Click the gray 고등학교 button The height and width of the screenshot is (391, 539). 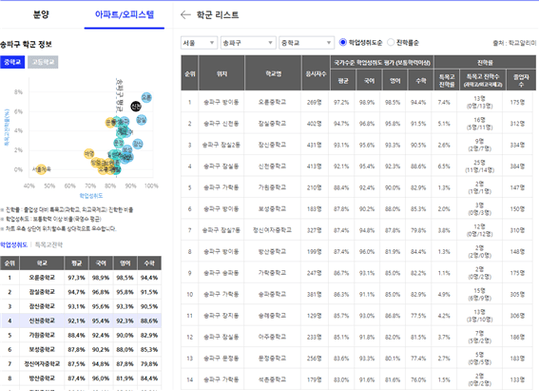pos(43,62)
